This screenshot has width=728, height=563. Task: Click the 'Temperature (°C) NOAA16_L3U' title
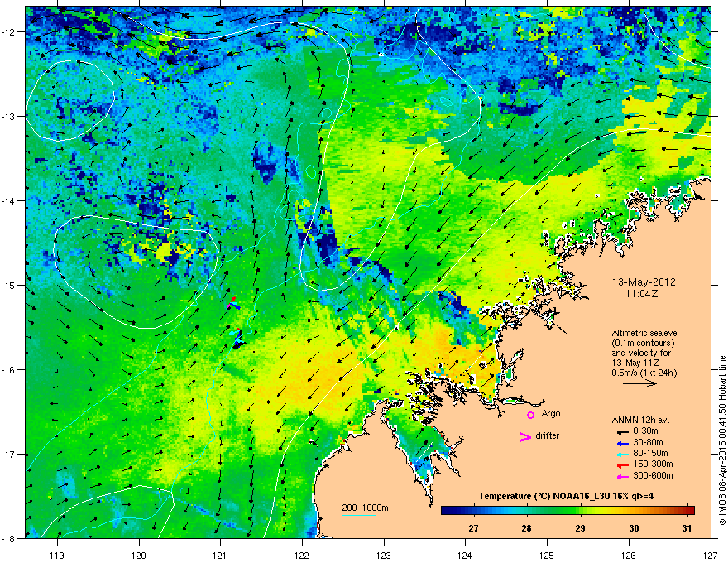coord(545,496)
